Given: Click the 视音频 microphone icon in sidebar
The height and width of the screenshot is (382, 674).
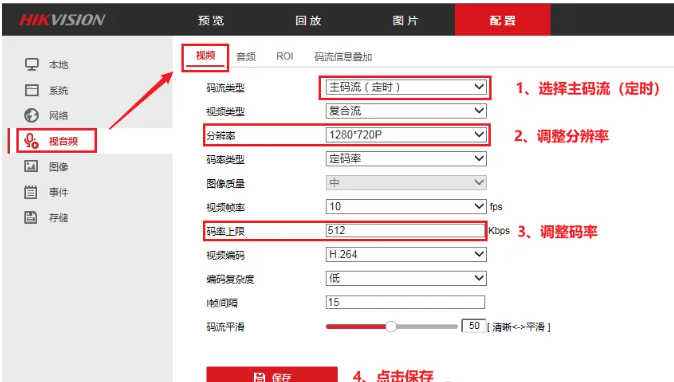Looking at the screenshot, I should tap(31, 141).
